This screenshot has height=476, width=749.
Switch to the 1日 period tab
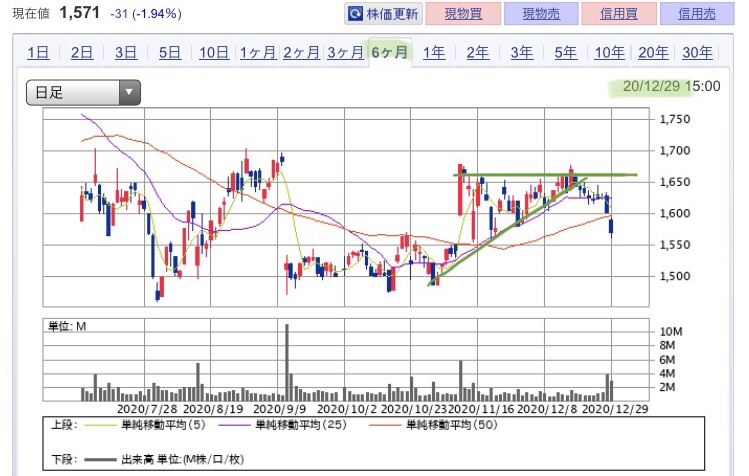(38, 52)
